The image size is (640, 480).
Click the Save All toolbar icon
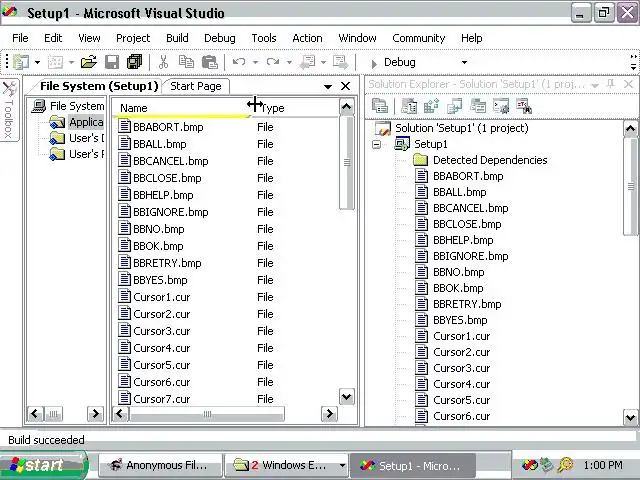click(134, 62)
